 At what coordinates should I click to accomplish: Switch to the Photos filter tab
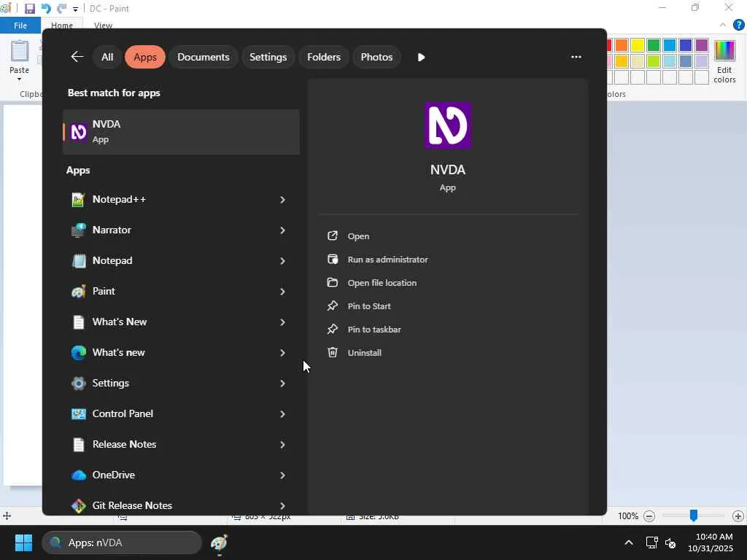pos(377,57)
